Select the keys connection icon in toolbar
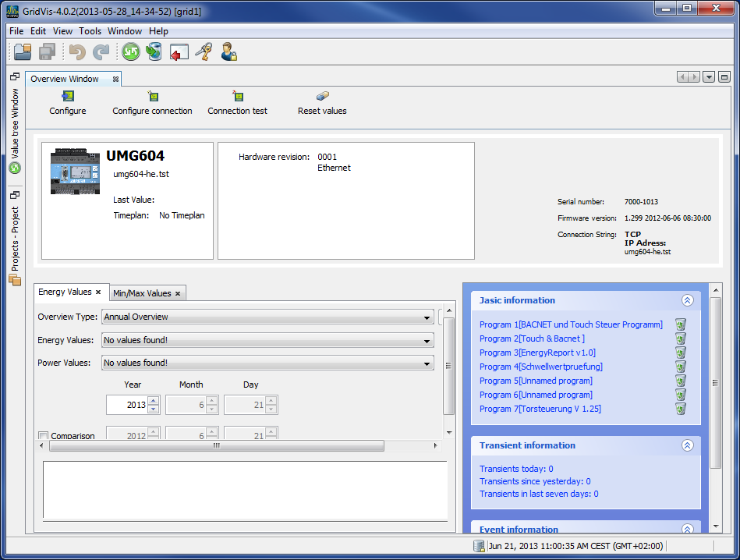This screenshot has height=560, width=740. (x=202, y=51)
